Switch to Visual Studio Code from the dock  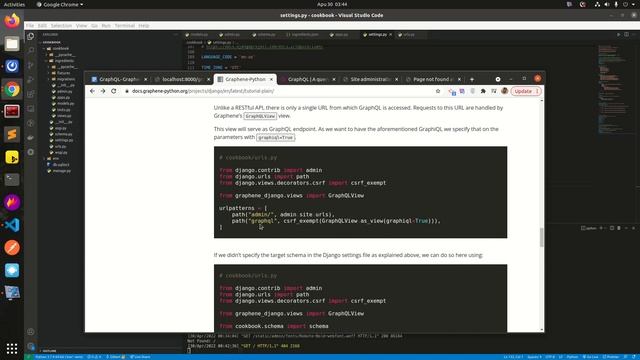tap(12, 225)
